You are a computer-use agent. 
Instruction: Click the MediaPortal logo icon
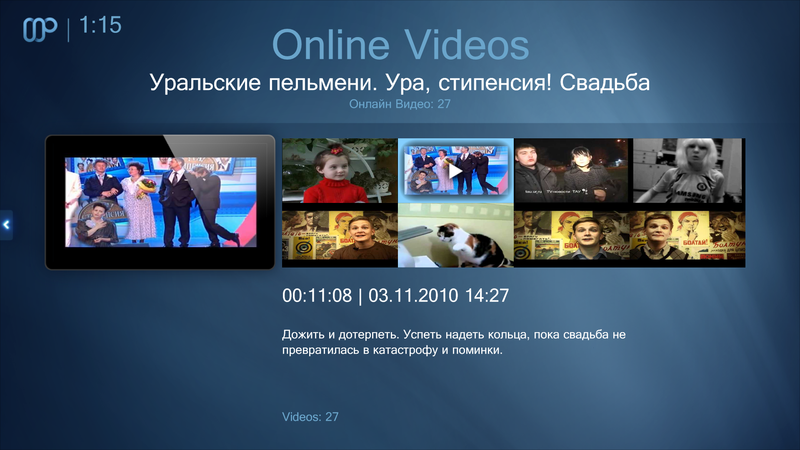tap(41, 29)
